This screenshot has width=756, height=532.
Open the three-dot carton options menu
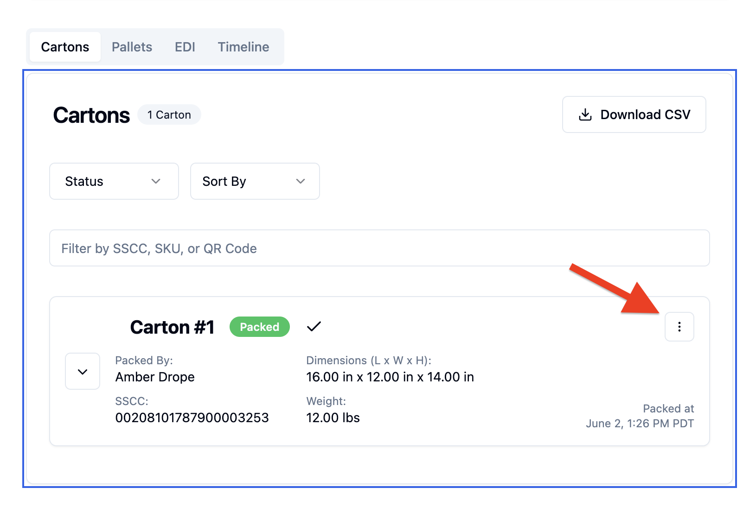(679, 327)
